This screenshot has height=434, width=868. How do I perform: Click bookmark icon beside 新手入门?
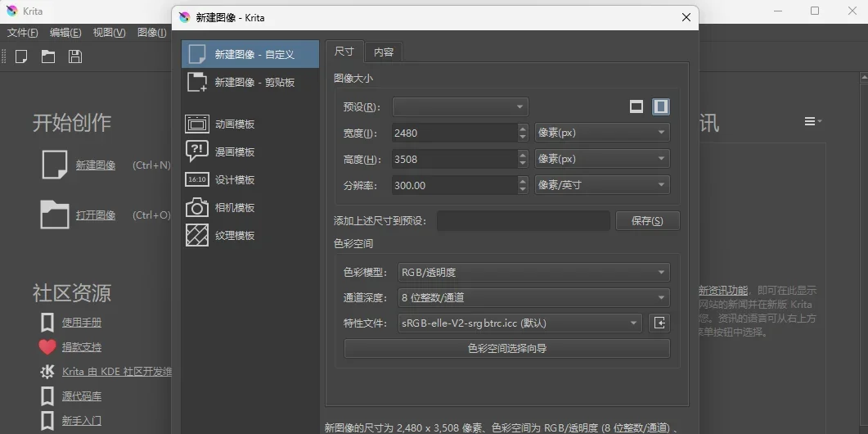pyautogui.click(x=47, y=420)
